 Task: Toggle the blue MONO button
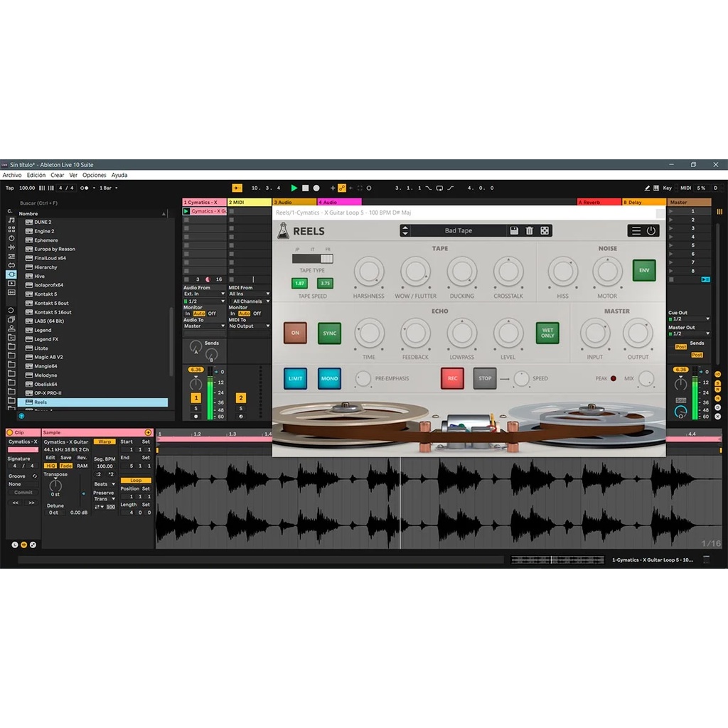330,378
